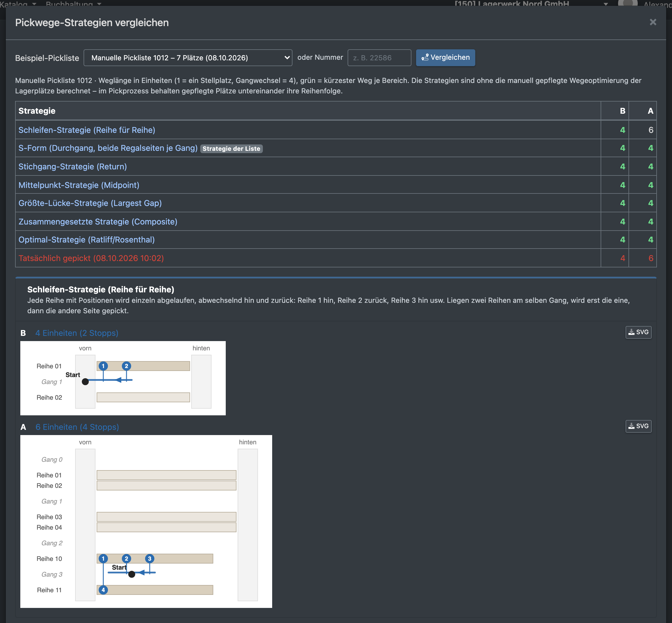Open the Katalog menu in top bar
This screenshot has width=672, height=623.
(18, 4)
